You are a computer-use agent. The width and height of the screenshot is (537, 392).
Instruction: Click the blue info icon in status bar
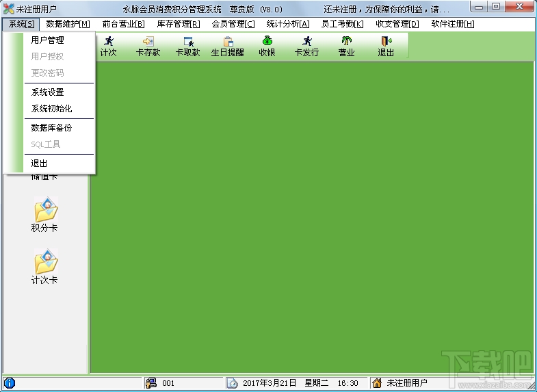(10, 382)
